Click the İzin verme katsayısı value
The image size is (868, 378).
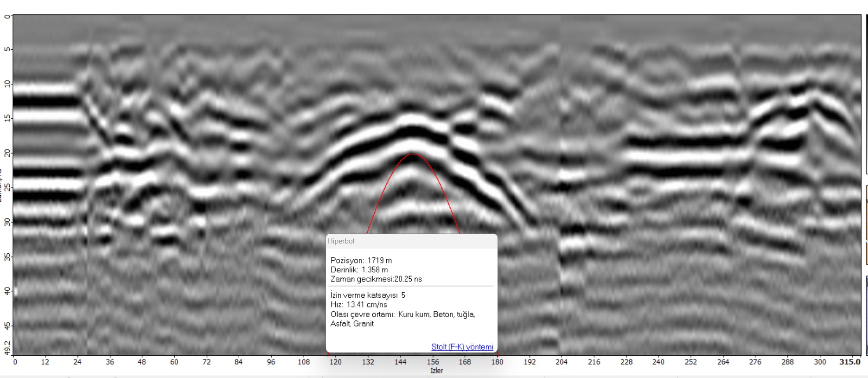[403, 295]
